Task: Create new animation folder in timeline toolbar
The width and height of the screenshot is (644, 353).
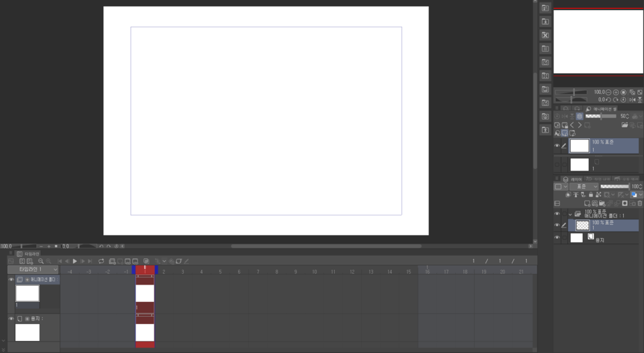Action: click(112, 261)
